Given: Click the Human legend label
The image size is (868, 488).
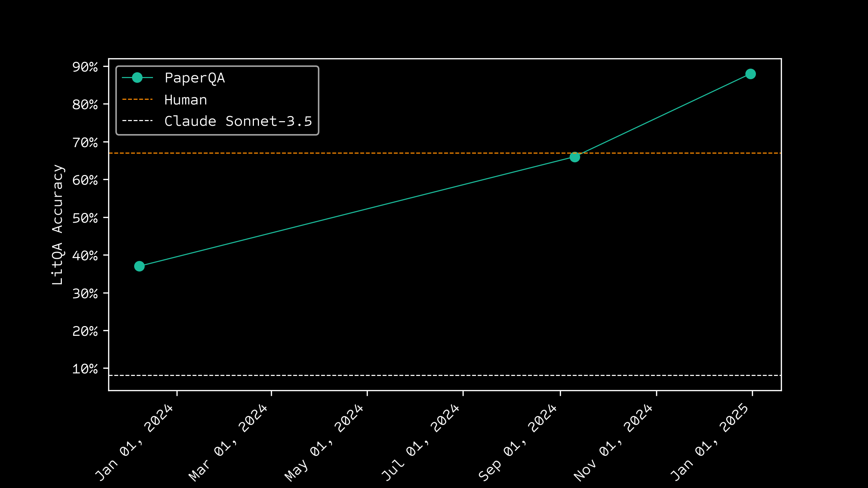Looking at the screenshot, I should pos(186,100).
